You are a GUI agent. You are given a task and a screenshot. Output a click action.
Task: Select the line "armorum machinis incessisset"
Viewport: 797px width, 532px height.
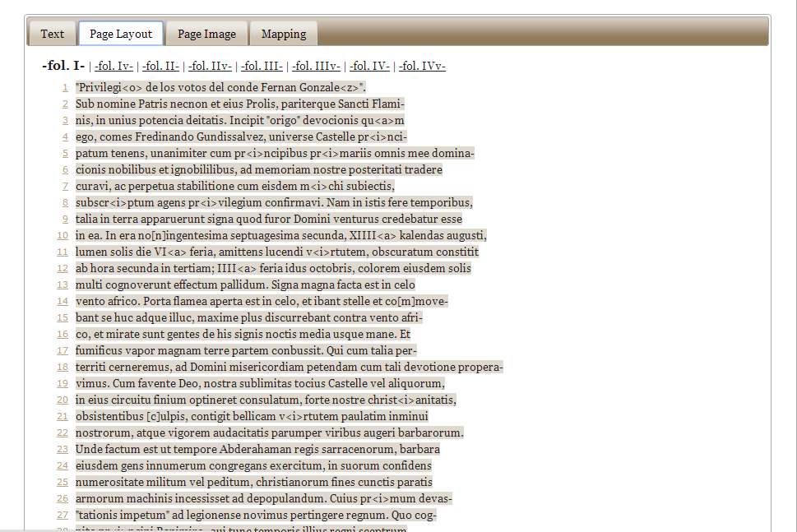coord(264,498)
